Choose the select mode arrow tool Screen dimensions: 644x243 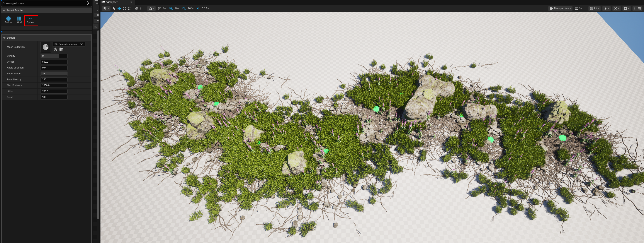click(114, 9)
